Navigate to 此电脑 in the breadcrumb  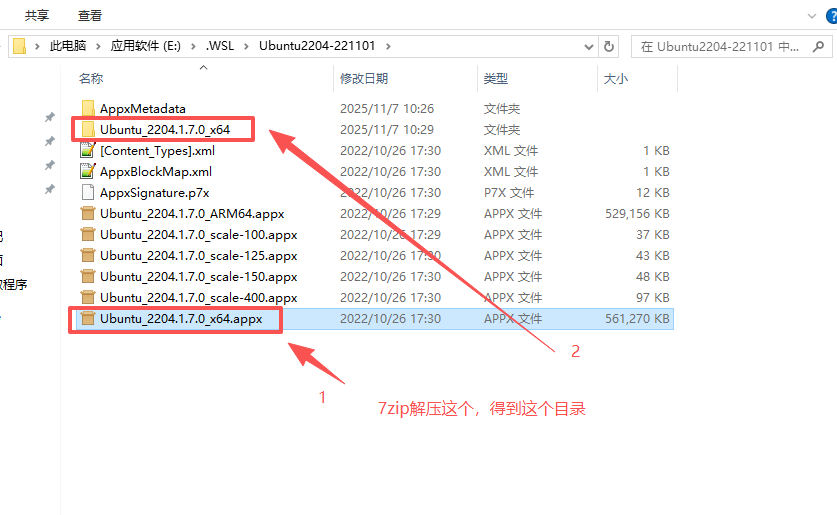pos(68,46)
